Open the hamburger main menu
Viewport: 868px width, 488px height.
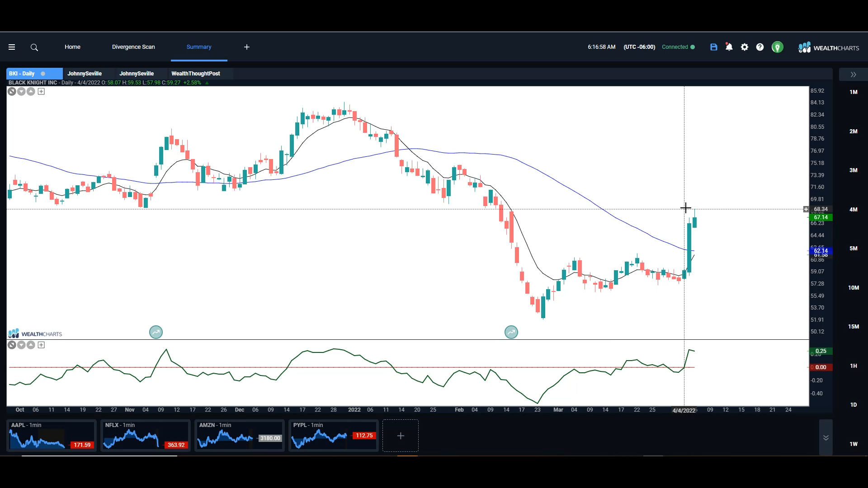(12, 47)
